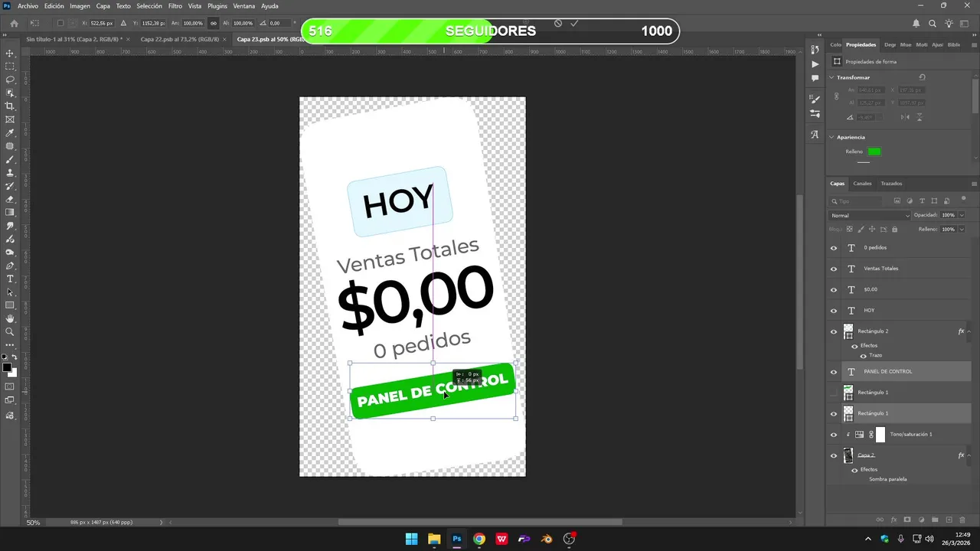Open the blend mode 'Normal' dropdown
The height and width of the screenshot is (551, 980).
pos(871,216)
